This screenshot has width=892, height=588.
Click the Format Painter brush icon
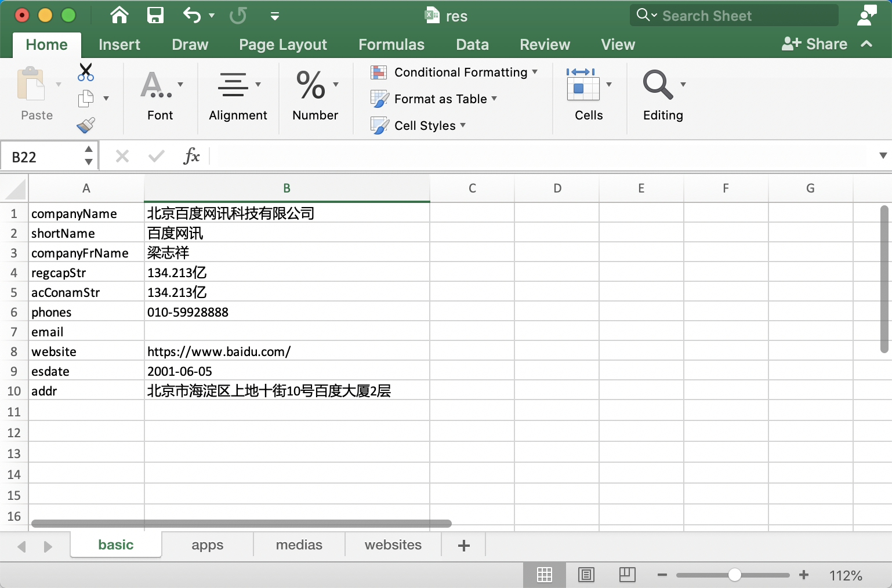coord(86,125)
